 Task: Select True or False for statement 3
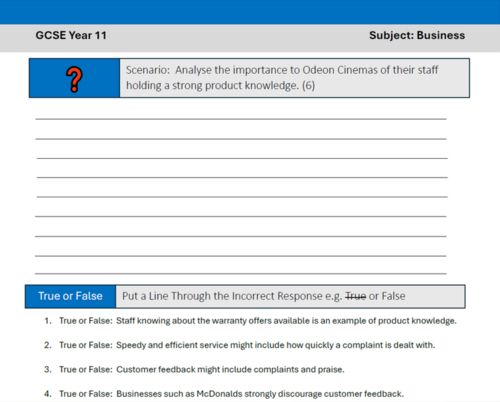[86, 369]
